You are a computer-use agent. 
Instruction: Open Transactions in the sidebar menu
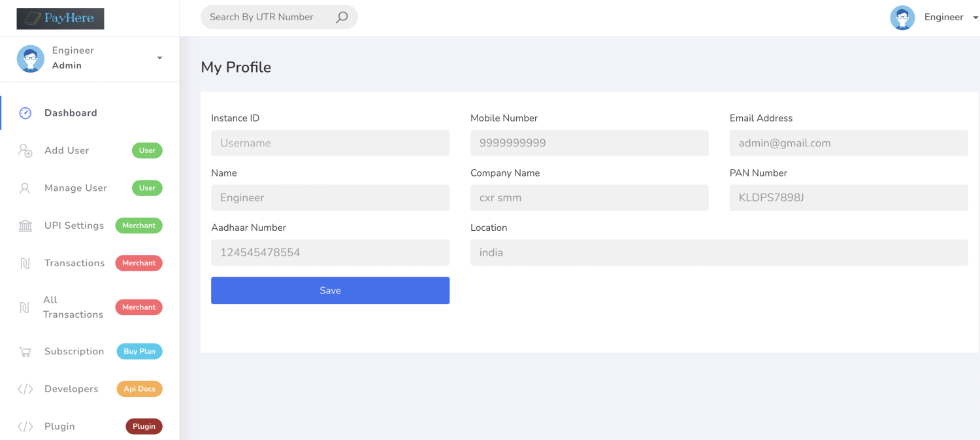tap(74, 263)
